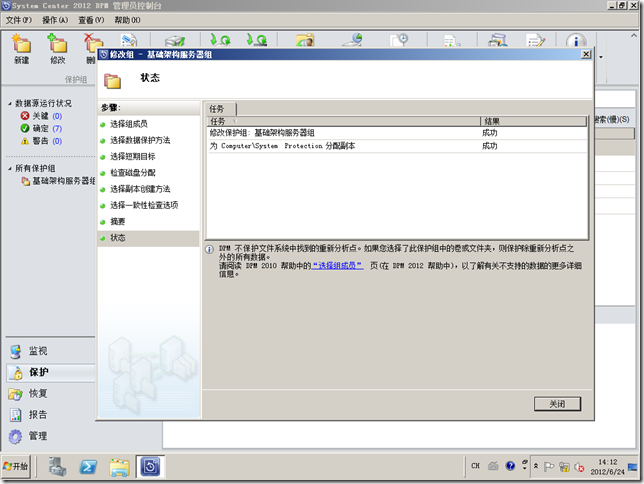The height and width of the screenshot is (484, 644).
Task: Click the muted volume tray icon
Action: (579, 467)
